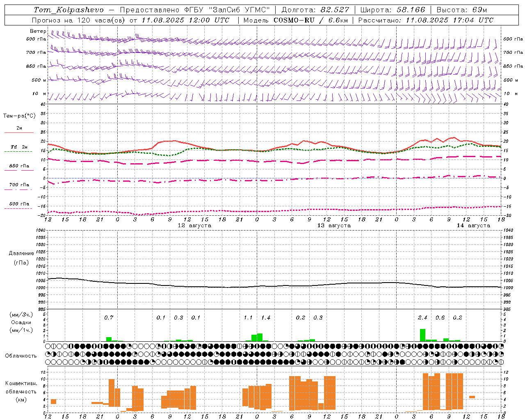525x420 pixels.
Task: Click the (мм/1ч.) unit label
Action: (x=21, y=330)
